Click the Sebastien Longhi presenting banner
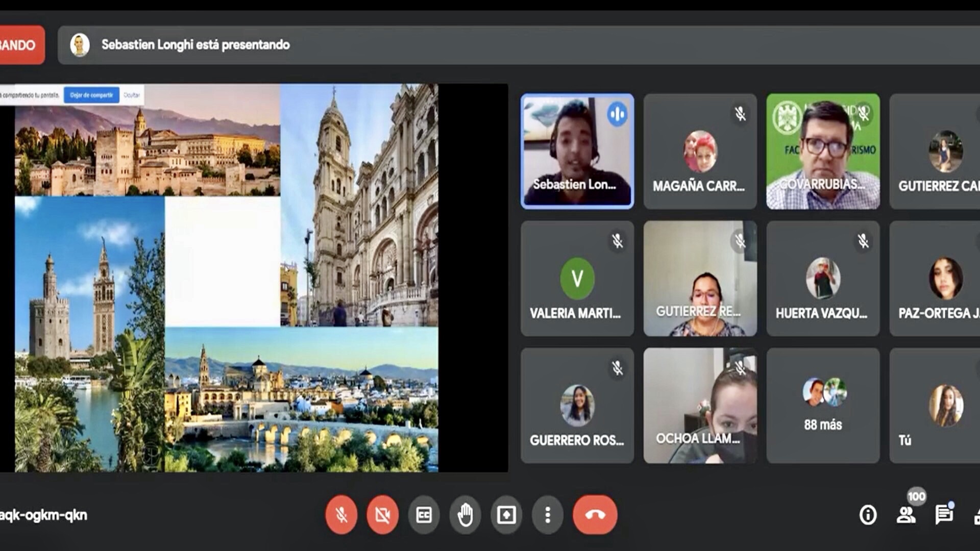This screenshot has width=980, height=551. [x=195, y=45]
